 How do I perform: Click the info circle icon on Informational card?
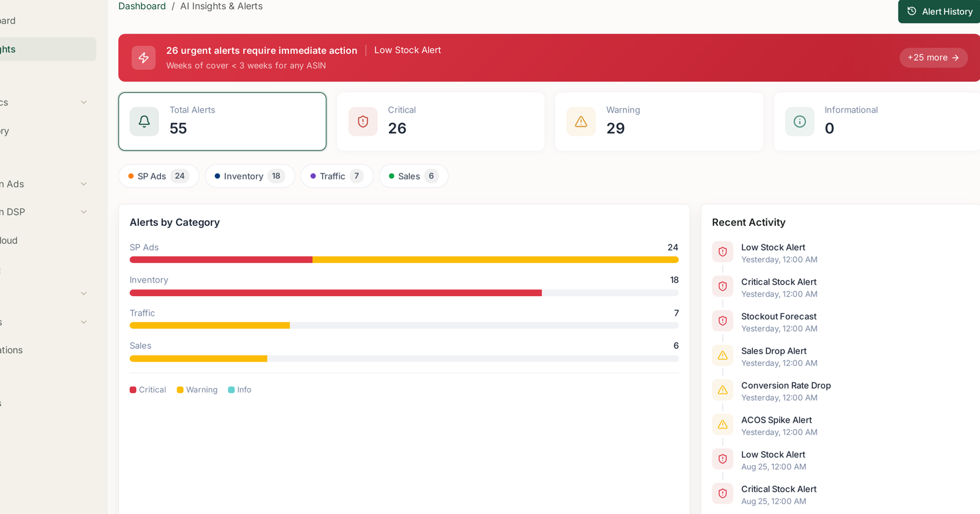[799, 121]
